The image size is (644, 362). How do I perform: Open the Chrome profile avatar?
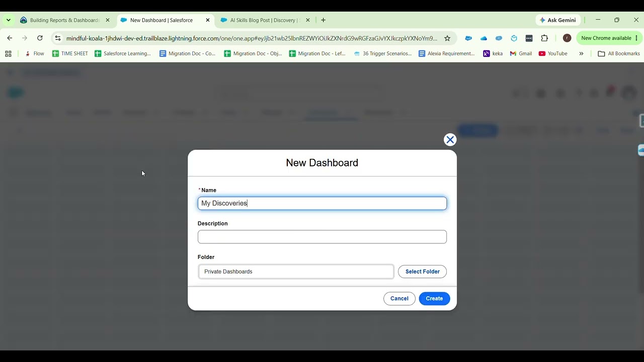(567, 38)
